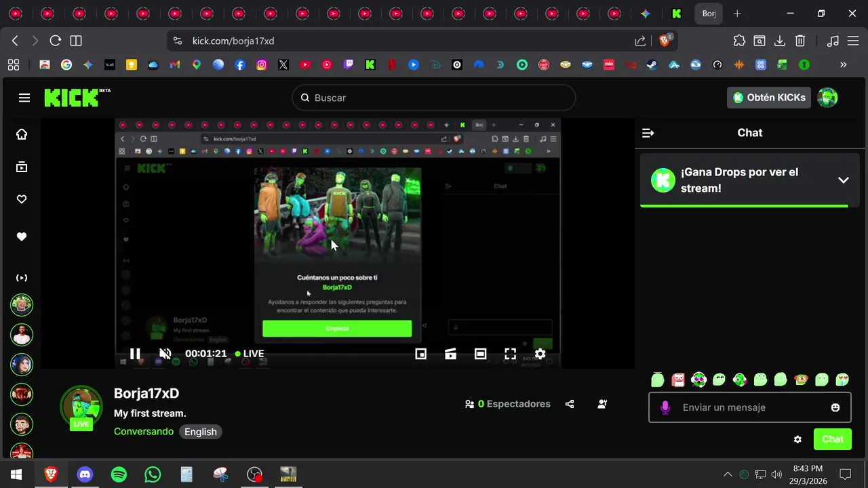Go to the Kick home logo
Viewport: 868px width, 488px height.
[77, 98]
